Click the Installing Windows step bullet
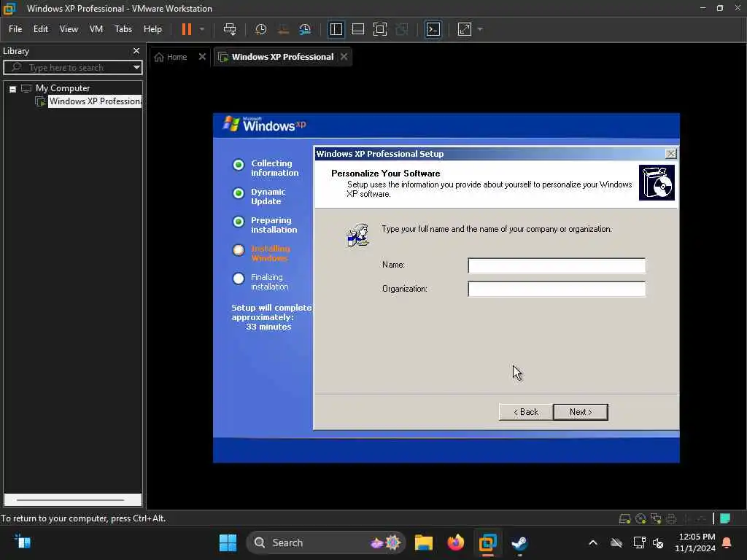 pyautogui.click(x=239, y=251)
